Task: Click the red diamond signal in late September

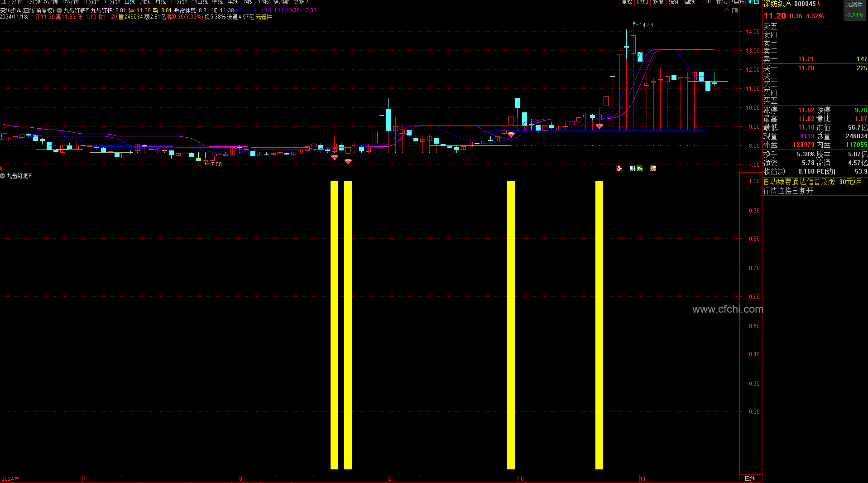Action: (x=511, y=135)
